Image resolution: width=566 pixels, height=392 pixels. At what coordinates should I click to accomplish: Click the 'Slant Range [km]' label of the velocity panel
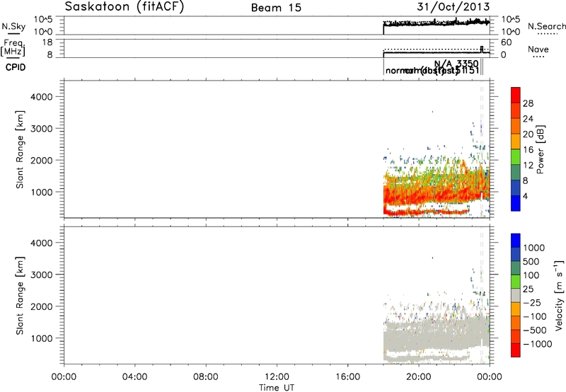click(20, 295)
